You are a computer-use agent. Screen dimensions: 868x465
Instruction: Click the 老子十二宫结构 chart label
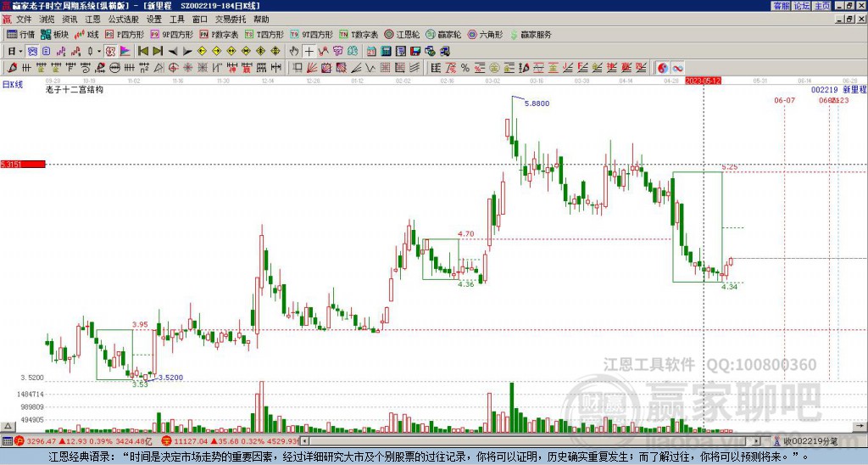coord(75,89)
